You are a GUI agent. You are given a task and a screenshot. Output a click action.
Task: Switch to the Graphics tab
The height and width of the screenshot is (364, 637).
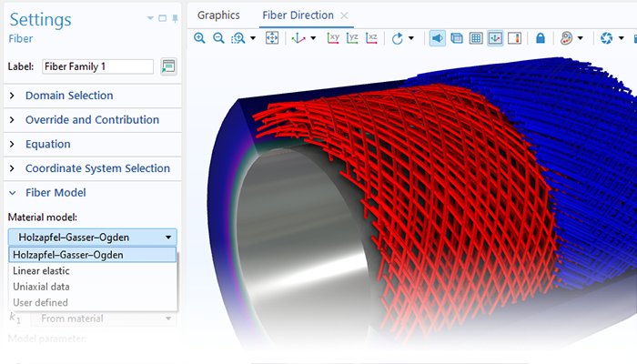pyautogui.click(x=218, y=15)
